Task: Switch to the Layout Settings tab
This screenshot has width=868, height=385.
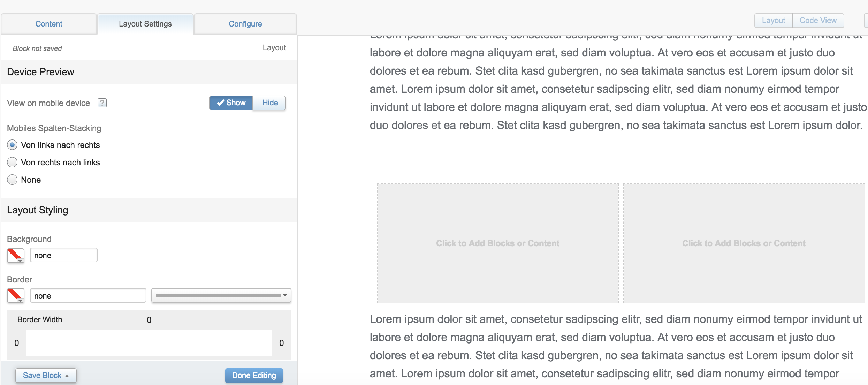Action: [146, 23]
